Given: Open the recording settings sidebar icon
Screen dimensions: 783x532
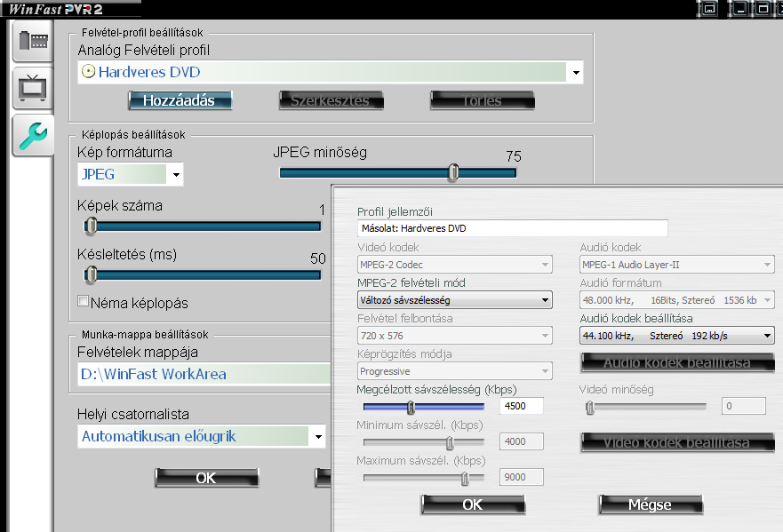Looking at the screenshot, I should click(x=33, y=42).
